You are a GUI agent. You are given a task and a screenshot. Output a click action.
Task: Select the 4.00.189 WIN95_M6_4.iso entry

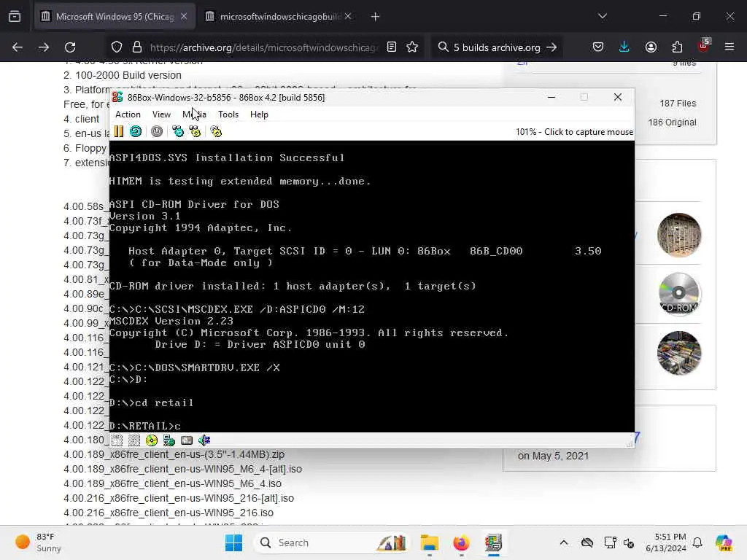(x=172, y=483)
